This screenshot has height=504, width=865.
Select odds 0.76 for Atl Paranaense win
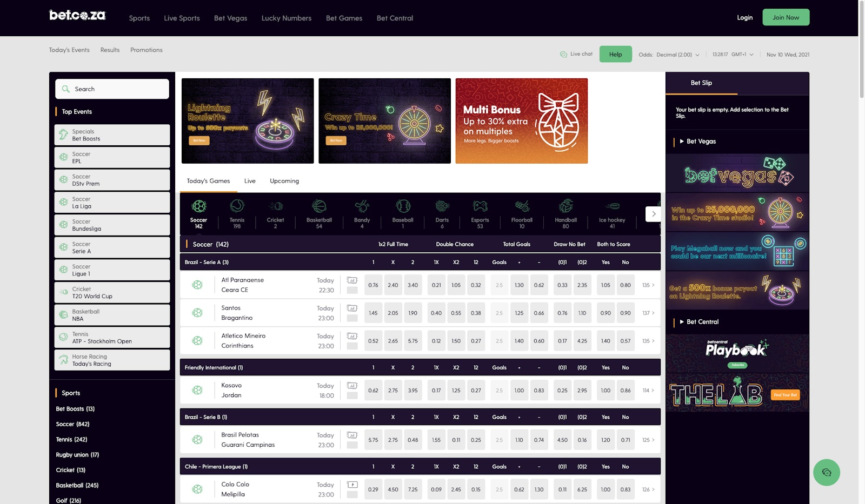[373, 285]
